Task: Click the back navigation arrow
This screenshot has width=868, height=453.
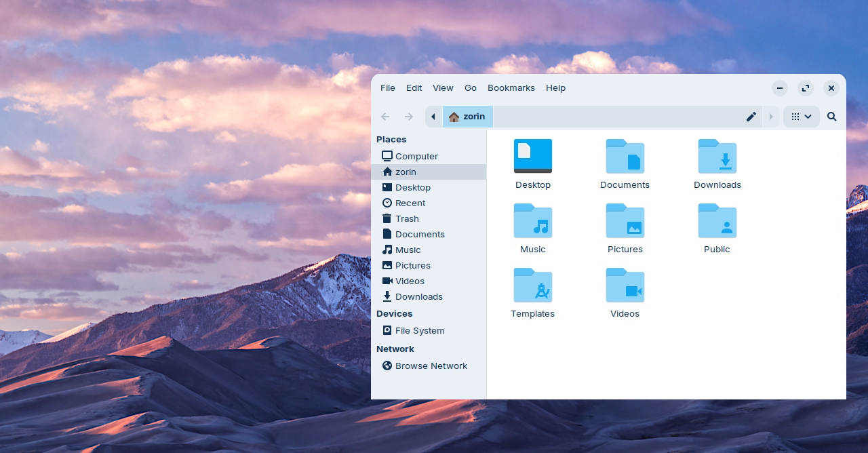Action: tap(385, 117)
